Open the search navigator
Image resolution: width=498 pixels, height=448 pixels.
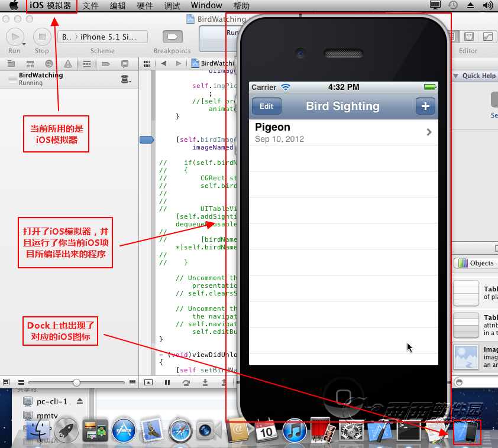49,64
